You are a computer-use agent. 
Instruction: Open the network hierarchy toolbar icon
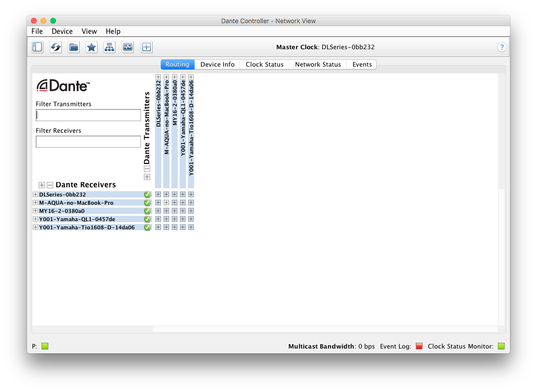coord(110,47)
